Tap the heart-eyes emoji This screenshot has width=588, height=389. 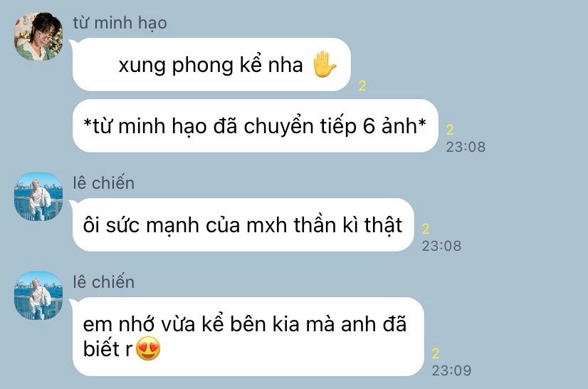click(148, 348)
